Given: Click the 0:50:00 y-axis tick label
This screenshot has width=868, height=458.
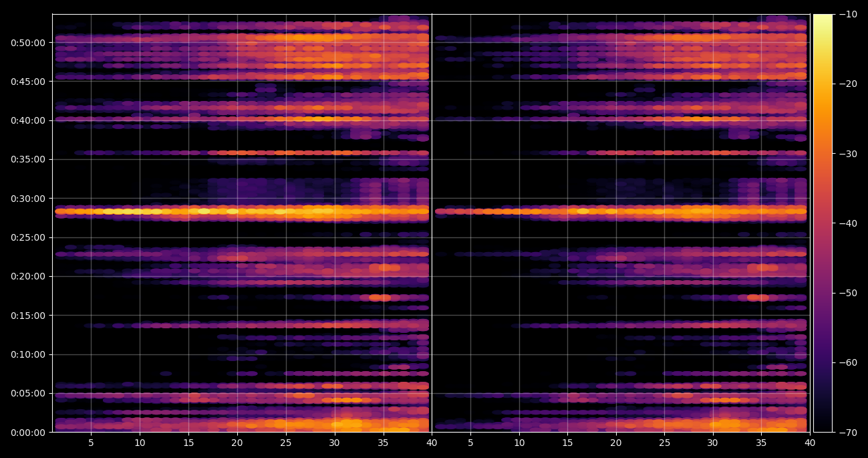Looking at the screenshot, I should pos(28,43).
